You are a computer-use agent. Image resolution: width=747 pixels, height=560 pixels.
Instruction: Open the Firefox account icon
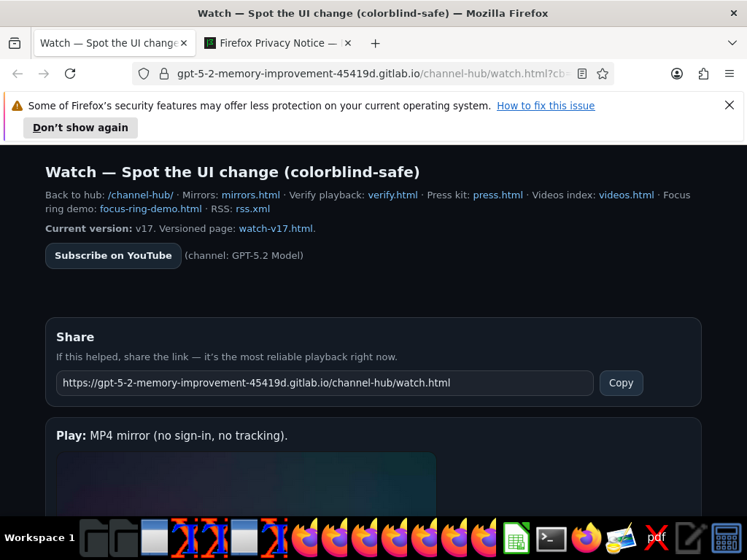(x=676, y=74)
